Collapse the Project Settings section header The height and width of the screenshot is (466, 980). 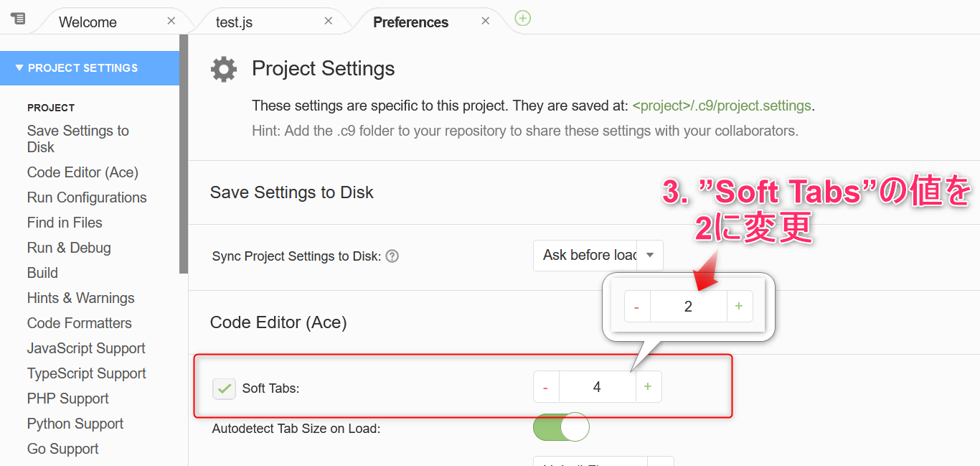point(83,68)
